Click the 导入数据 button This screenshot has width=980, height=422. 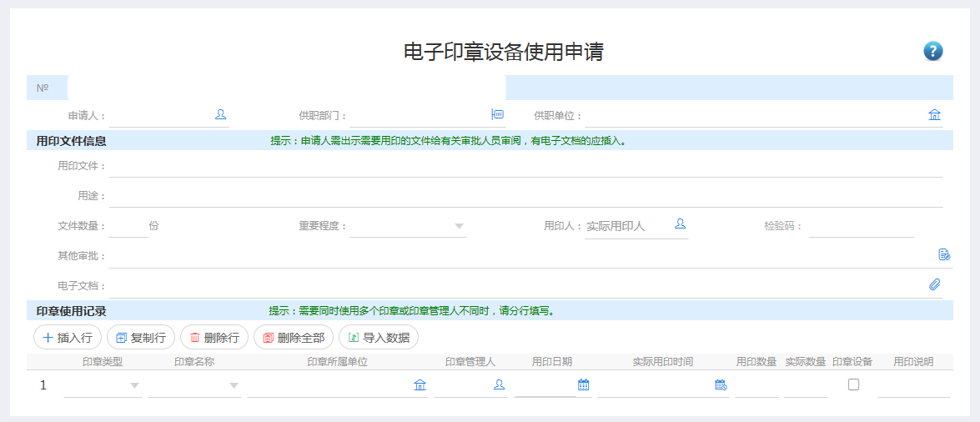point(379,338)
